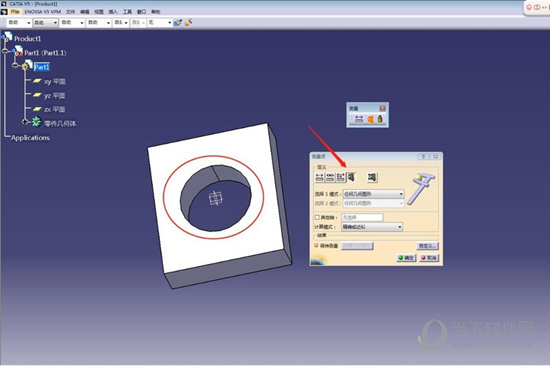Open the Start menu in menu bar

click(x=15, y=12)
